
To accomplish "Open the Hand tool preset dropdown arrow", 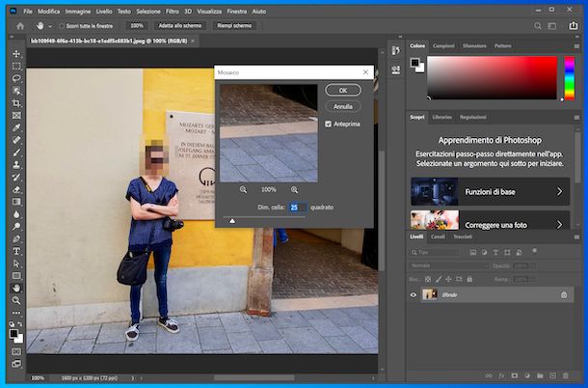I will point(50,26).
